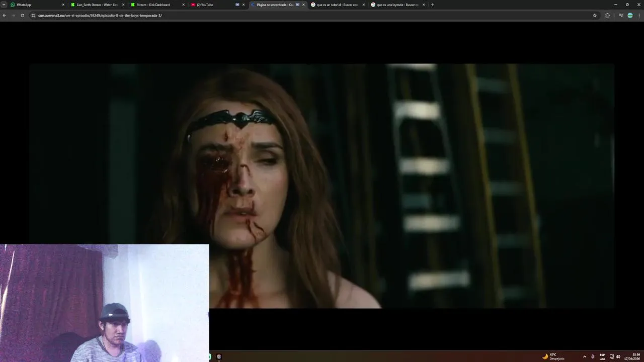Close the Lian_Sorth Stream tab
This screenshot has height=362, width=644.
(123, 5)
